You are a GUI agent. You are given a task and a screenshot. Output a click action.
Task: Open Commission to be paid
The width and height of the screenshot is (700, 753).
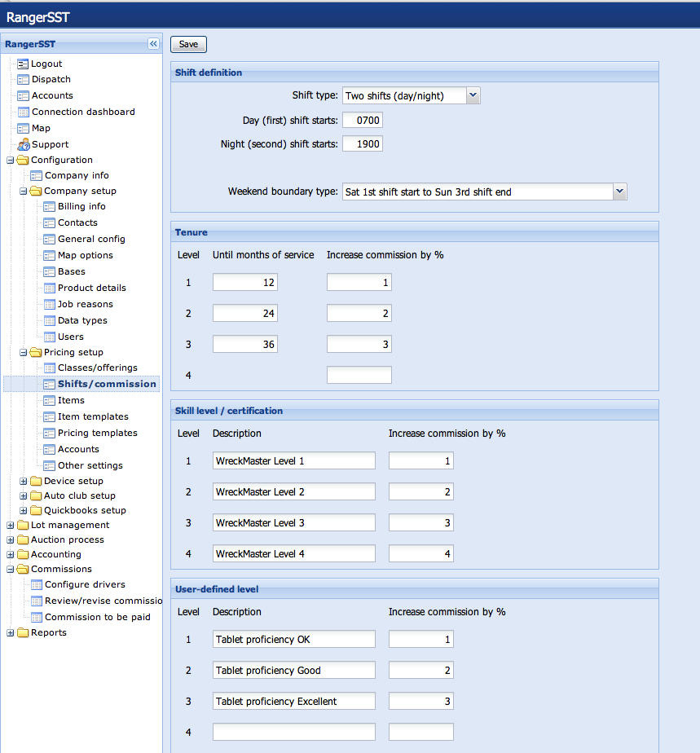pos(97,617)
